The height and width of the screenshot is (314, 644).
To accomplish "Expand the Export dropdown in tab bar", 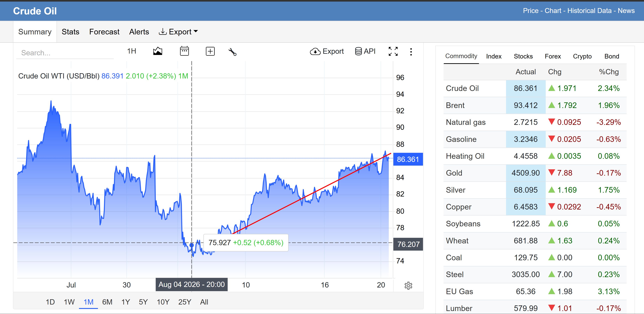I will point(178,32).
